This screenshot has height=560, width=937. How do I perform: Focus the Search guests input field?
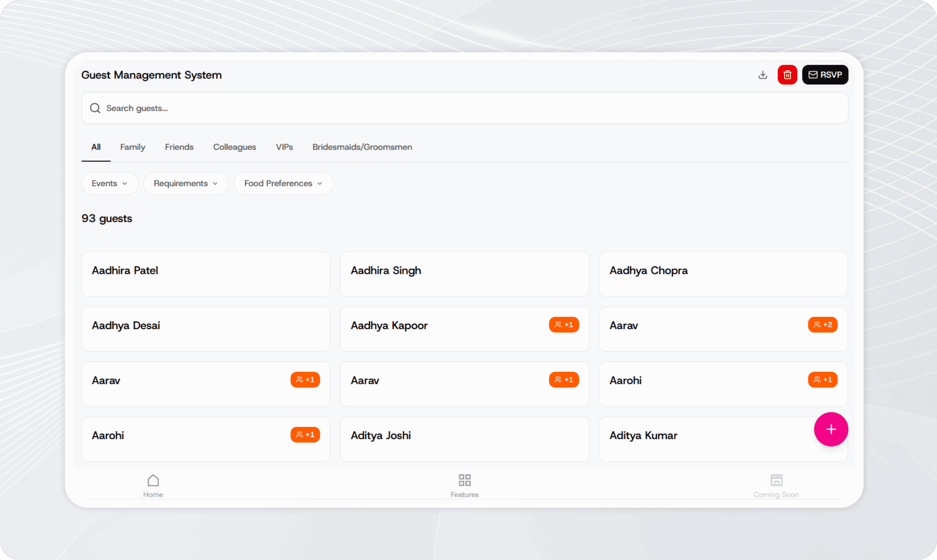(465, 108)
